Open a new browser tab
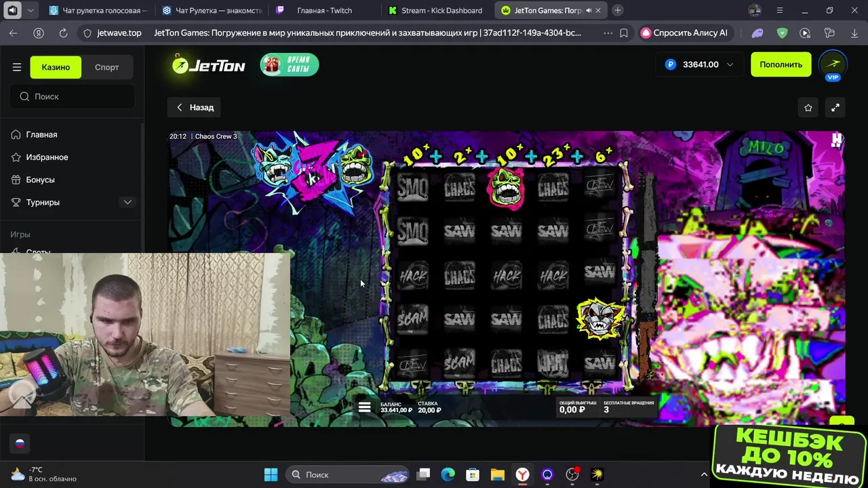The height and width of the screenshot is (488, 868). [618, 10]
